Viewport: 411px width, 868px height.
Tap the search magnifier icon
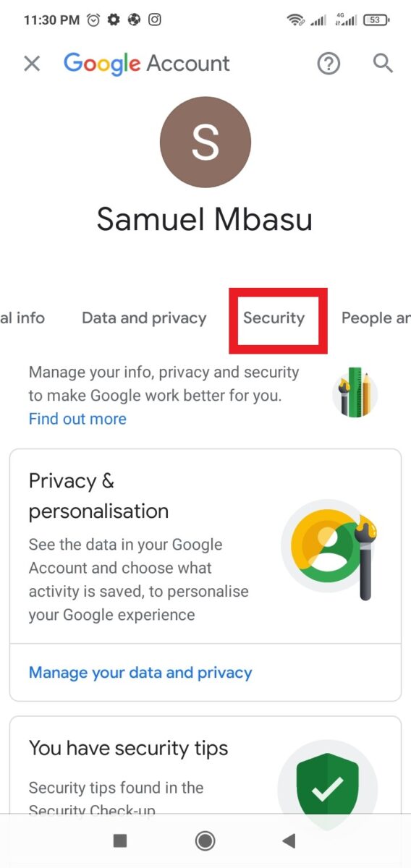pyautogui.click(x=383, y=64)
